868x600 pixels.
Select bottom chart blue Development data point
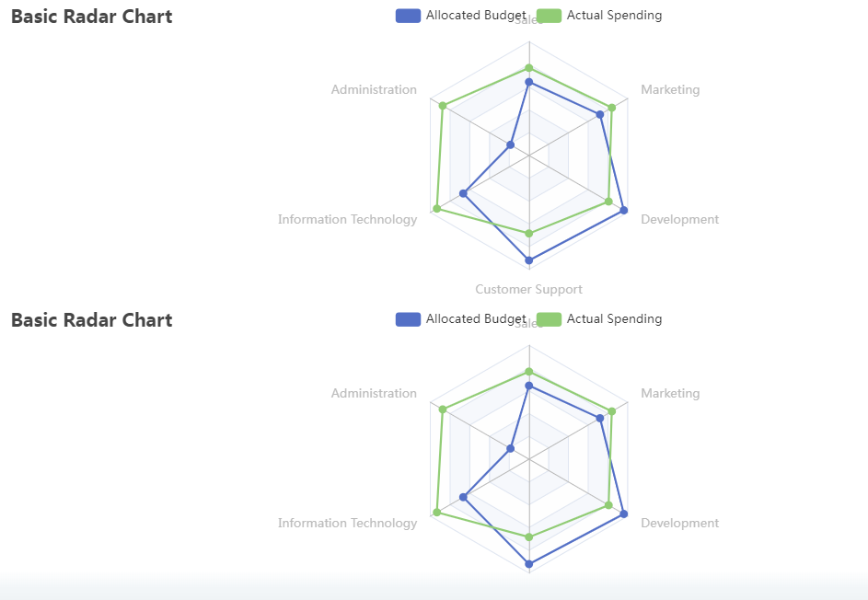(x=624, y=514)
